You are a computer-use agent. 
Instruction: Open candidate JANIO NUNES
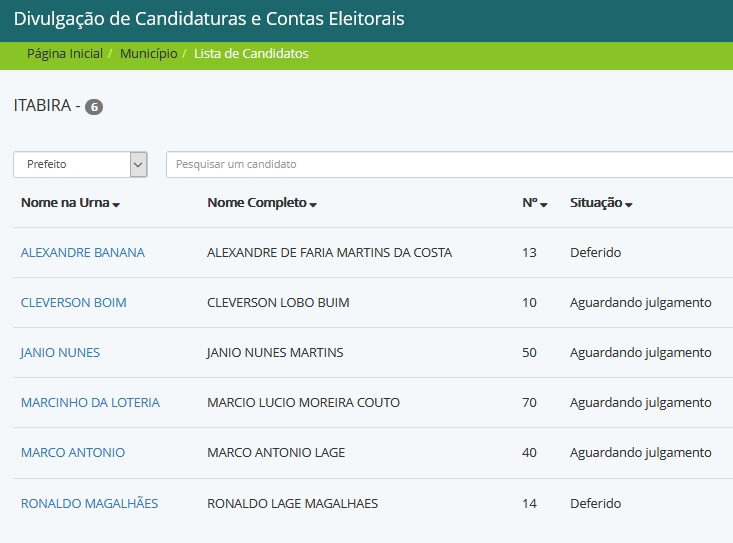(x=60, y=352)
